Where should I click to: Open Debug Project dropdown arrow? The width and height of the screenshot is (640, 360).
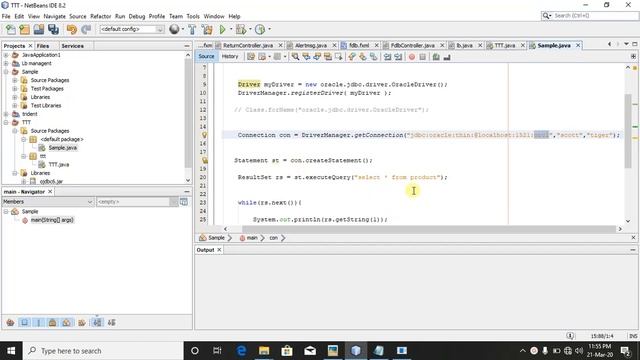[x=250, y=29]
